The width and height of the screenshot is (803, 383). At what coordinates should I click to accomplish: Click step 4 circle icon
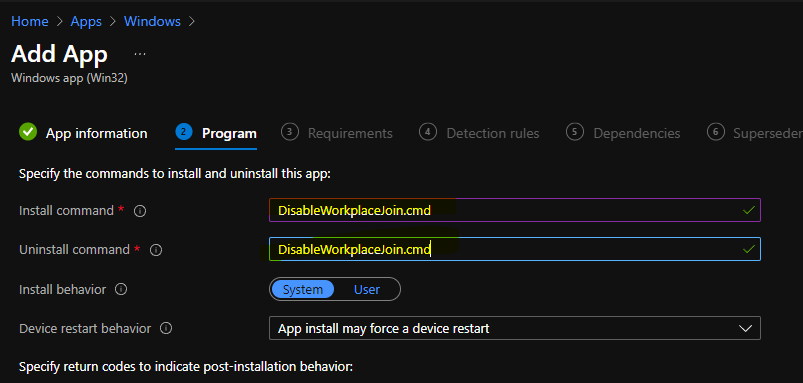pyautogui.click(x=427, y=133)
